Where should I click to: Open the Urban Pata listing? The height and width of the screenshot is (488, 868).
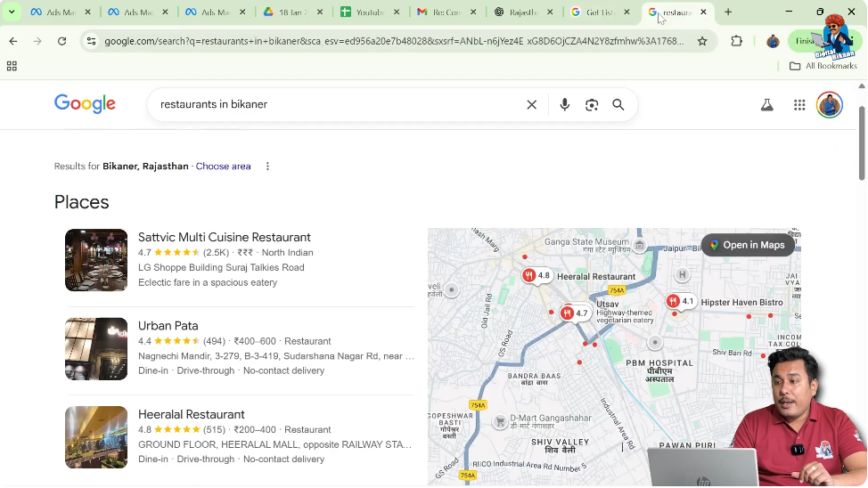[168, 326]
